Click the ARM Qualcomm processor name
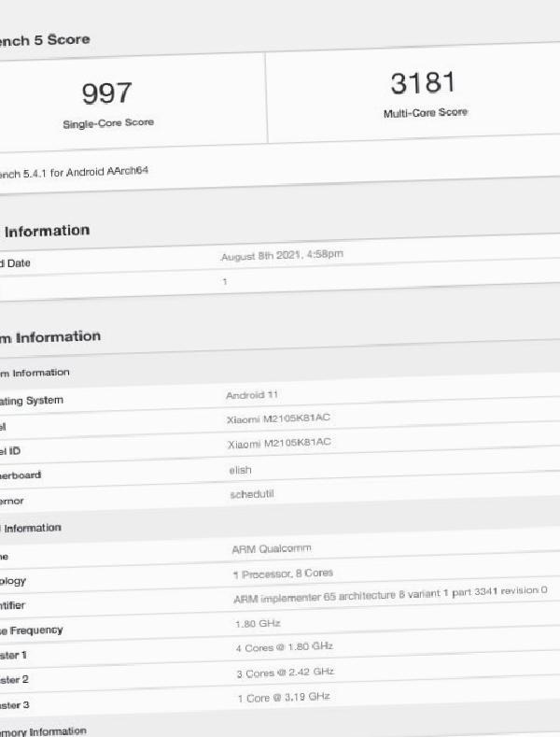The width and height of the screenshot is (560, 737). [272, 548]
